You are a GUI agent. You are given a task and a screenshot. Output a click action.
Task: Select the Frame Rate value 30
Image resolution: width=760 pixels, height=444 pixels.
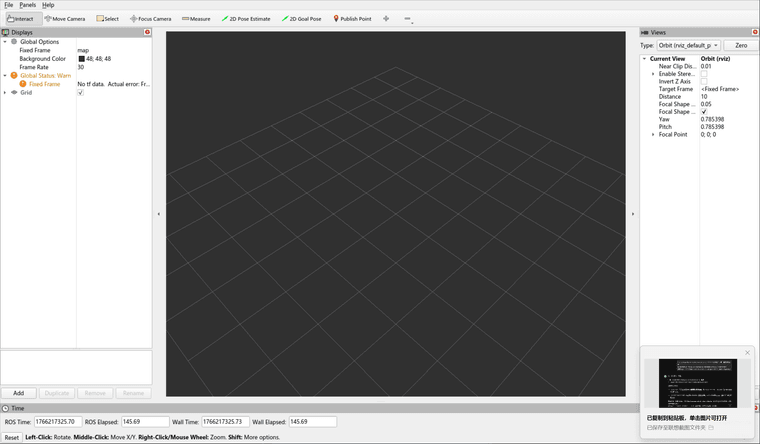point(80,67)
